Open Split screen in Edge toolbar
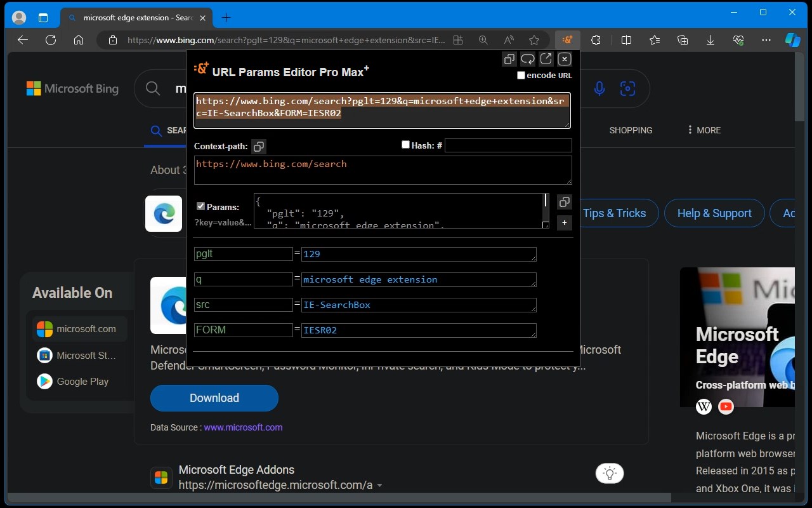This screenshot has width=812, height=508. coord(626,40)
